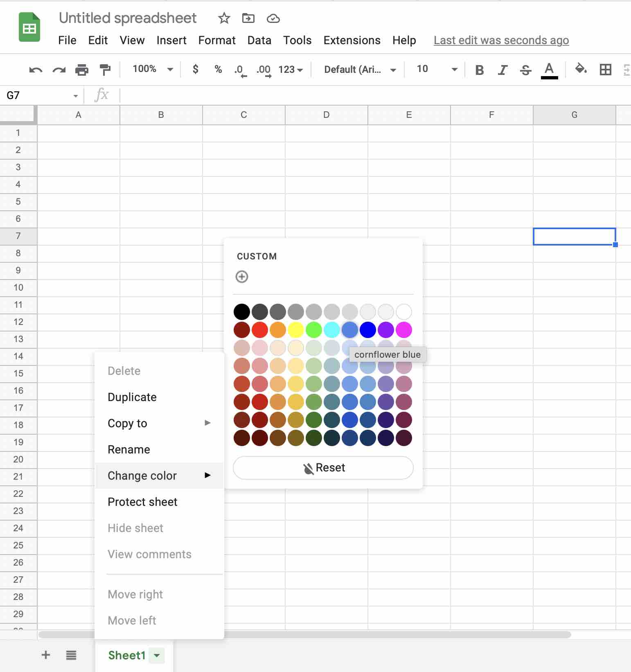Pick the cornflower blue swatch
Viewport: 631px width, 672px height.
coord(350,330)
